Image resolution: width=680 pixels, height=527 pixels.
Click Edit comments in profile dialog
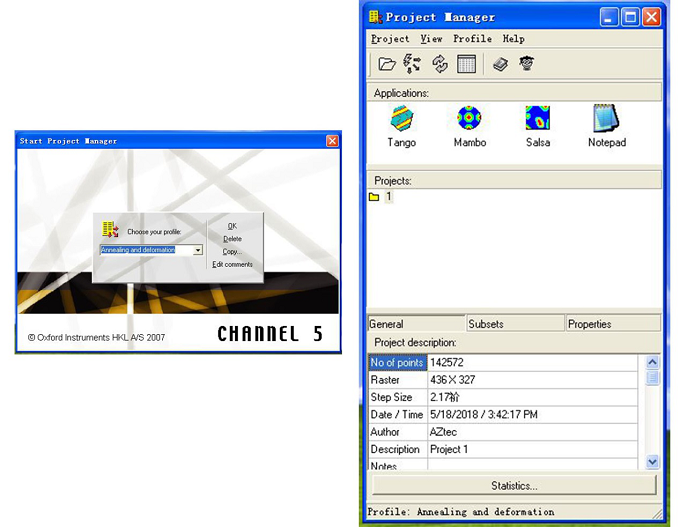[x=232, y=265]
